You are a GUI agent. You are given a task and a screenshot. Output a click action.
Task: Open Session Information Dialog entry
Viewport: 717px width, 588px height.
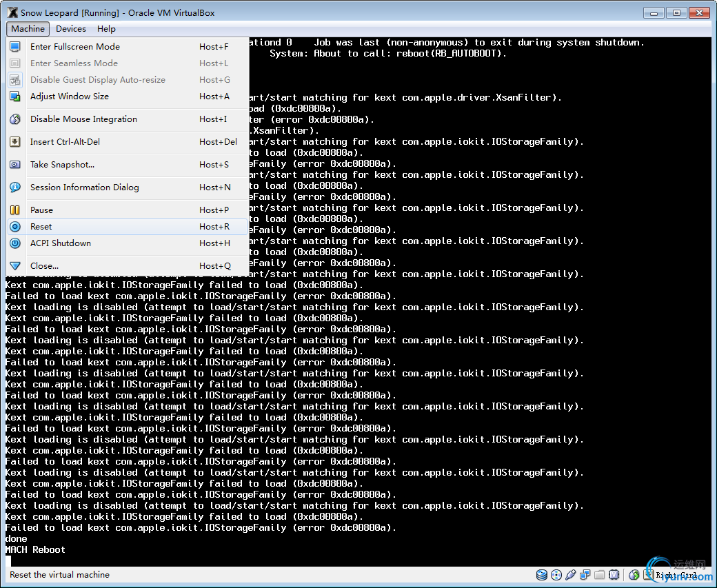pos(128,187)
